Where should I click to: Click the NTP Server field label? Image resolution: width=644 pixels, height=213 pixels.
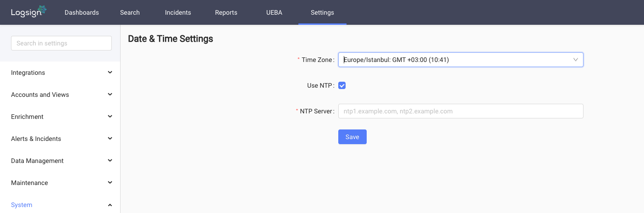tap(317, 111)
